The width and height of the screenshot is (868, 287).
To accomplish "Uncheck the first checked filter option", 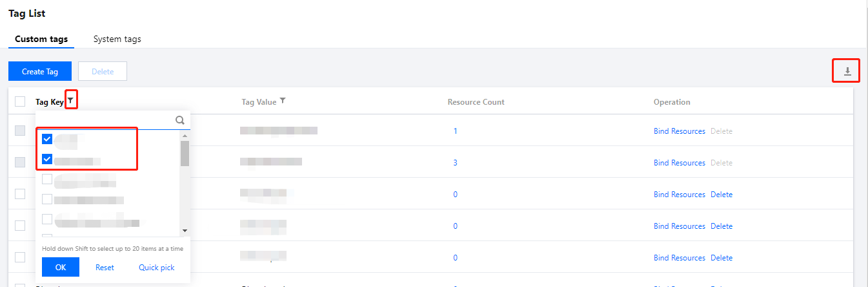I will pyautogui.click(x=47, y=139).
